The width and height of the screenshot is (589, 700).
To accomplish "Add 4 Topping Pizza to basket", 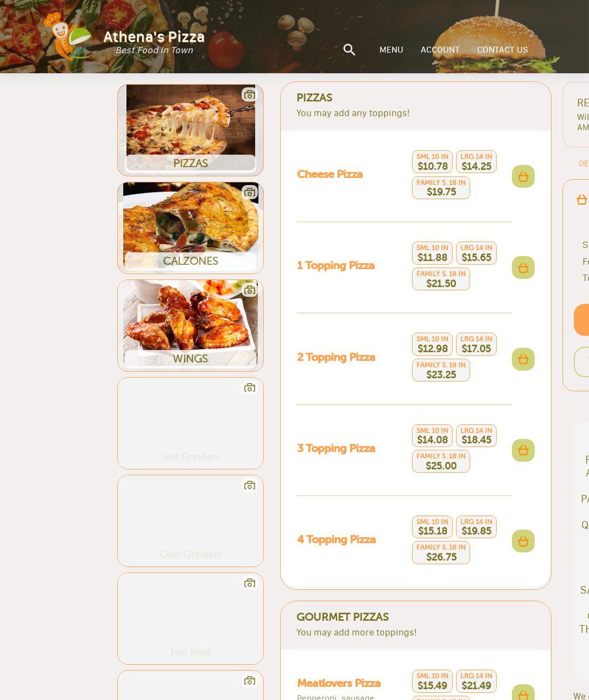I will 523,541.
